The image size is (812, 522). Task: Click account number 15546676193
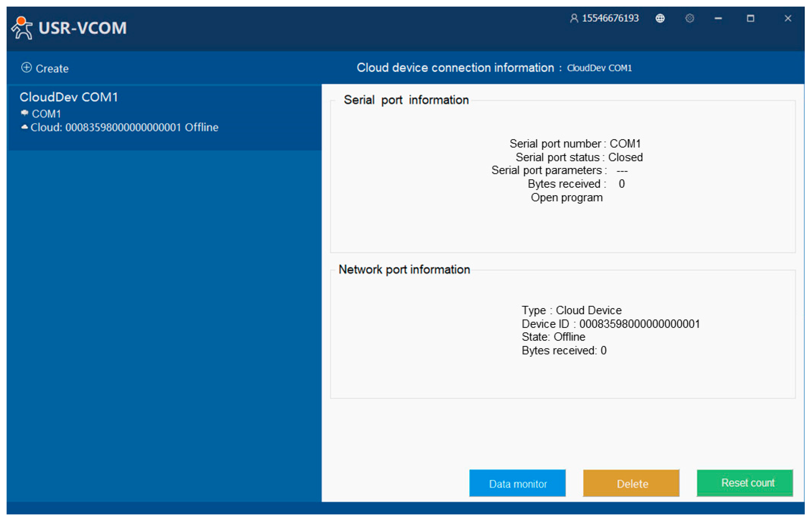coord(610,18)
